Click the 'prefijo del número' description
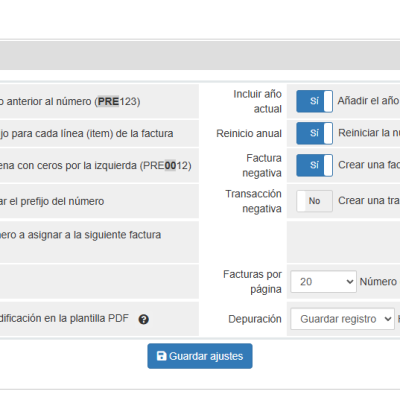This screenshot has width=400, height=400. (52, 201)
